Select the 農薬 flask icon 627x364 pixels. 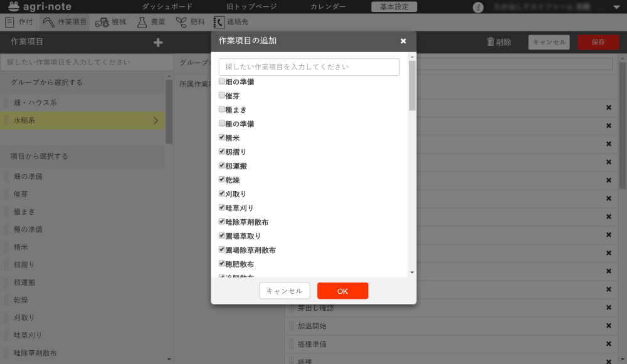142,23
